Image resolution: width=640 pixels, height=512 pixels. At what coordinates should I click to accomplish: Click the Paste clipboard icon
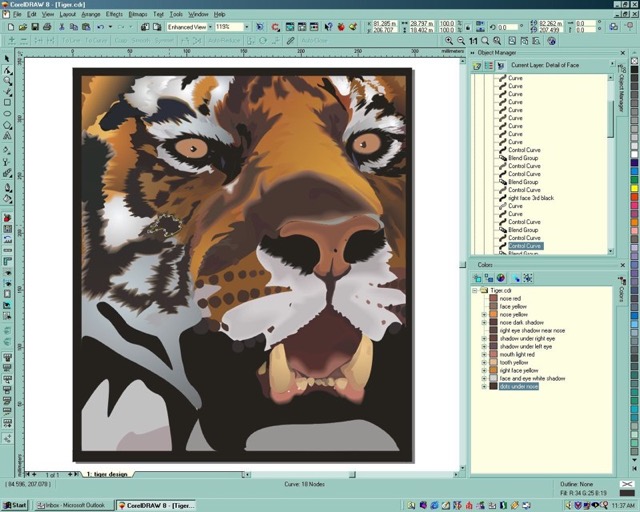pos(86,27)
